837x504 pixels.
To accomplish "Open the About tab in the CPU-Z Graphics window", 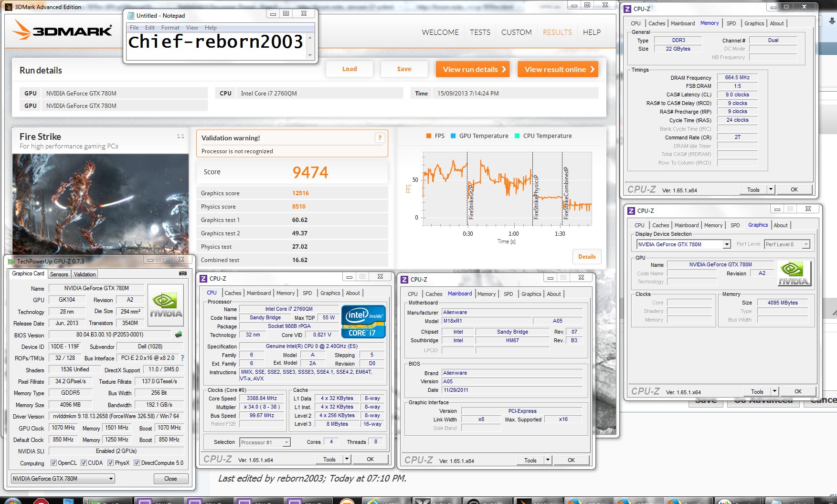I will 781,225.
